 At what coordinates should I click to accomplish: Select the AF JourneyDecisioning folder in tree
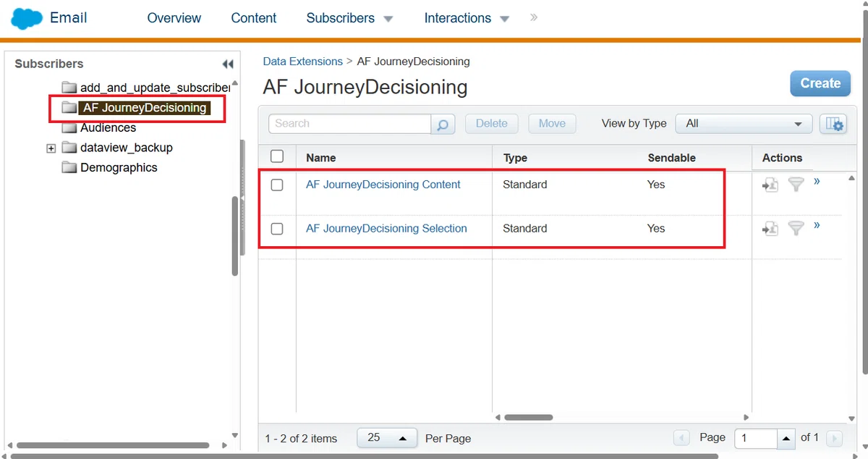tap(144, 108)
